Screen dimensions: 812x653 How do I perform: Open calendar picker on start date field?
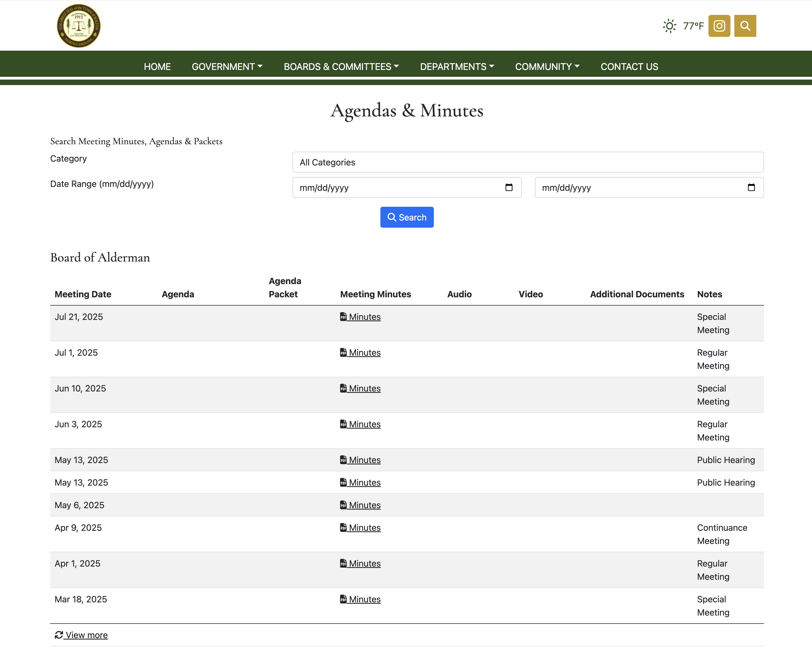pyautogui.click(x=508, y=187)
